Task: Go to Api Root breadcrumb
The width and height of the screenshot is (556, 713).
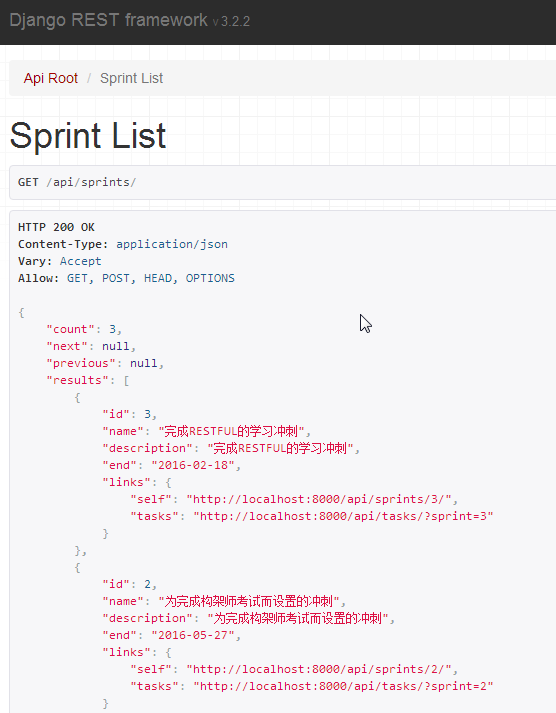Action: point(50,78)
